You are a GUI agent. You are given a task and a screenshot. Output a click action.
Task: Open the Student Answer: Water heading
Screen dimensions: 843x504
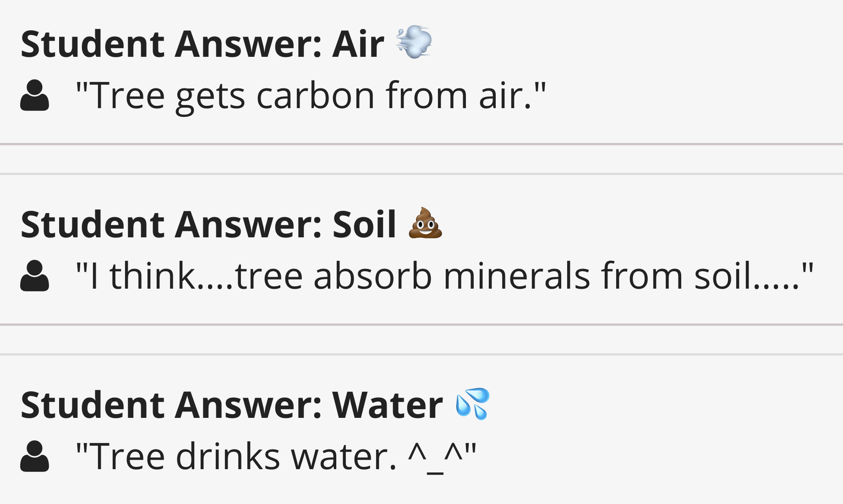255,405
